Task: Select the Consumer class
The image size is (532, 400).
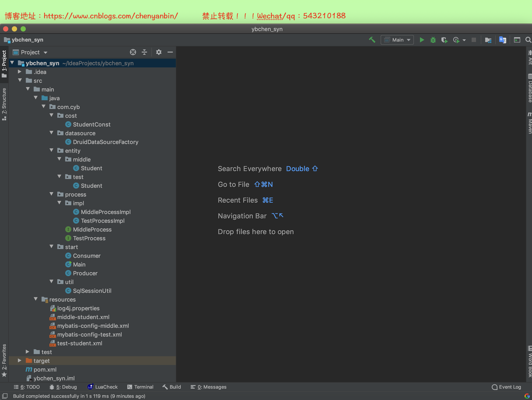Action: tap(83, 256)
